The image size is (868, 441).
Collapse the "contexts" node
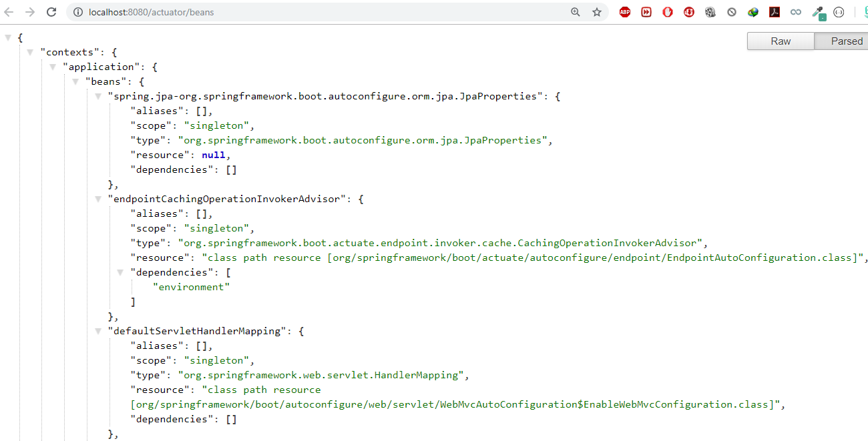31,52
